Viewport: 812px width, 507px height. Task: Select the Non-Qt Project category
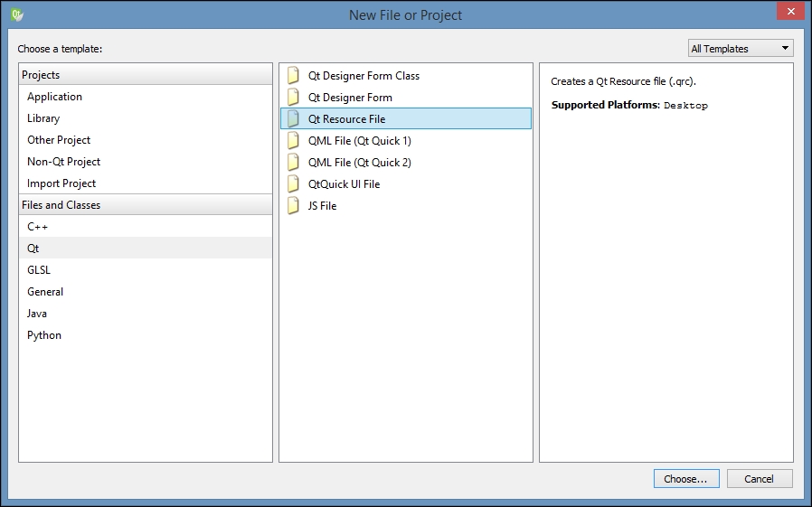click(146, 162)
